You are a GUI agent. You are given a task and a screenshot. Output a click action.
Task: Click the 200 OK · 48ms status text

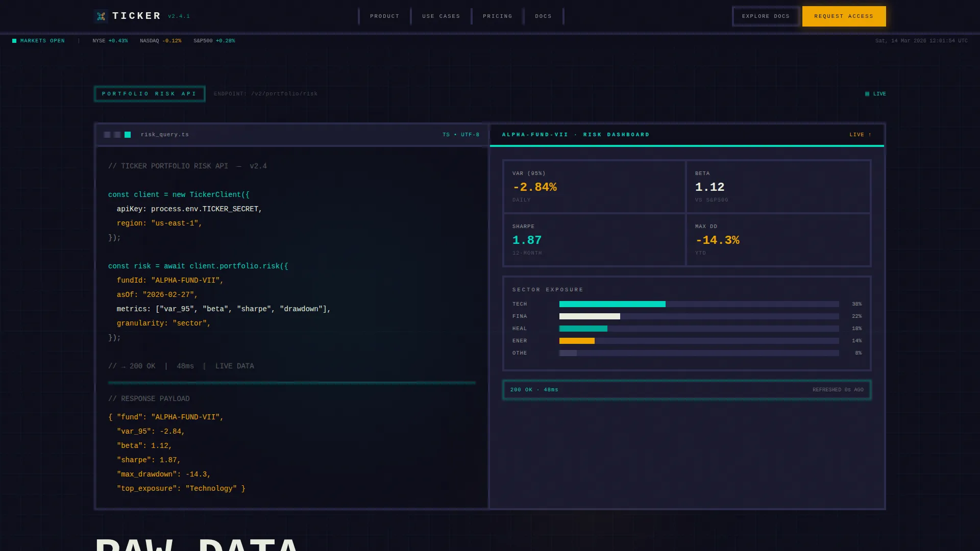pyautogui.click(x=534, y=390)
